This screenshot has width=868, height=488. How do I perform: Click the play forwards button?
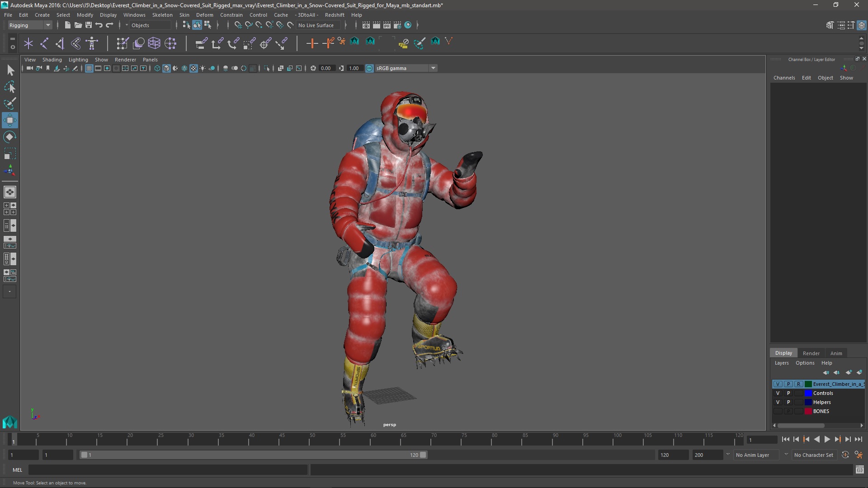pyautogui.click(x=827, y=439)
